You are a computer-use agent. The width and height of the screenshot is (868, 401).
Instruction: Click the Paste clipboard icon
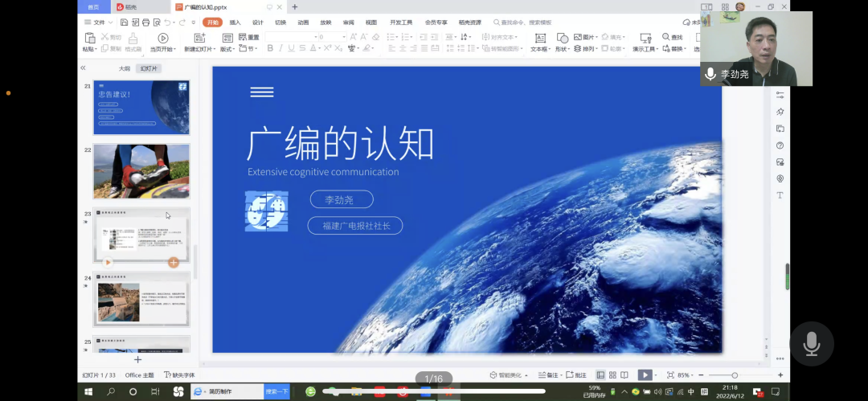pyautogui.click(x=90, y=38)
